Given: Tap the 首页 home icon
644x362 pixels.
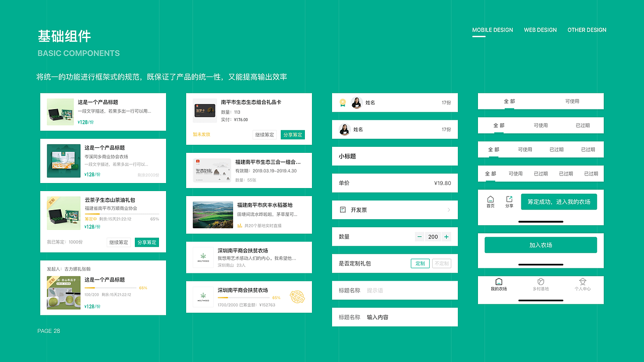Looking at the screenshot, I should click(x=491, y=199).
